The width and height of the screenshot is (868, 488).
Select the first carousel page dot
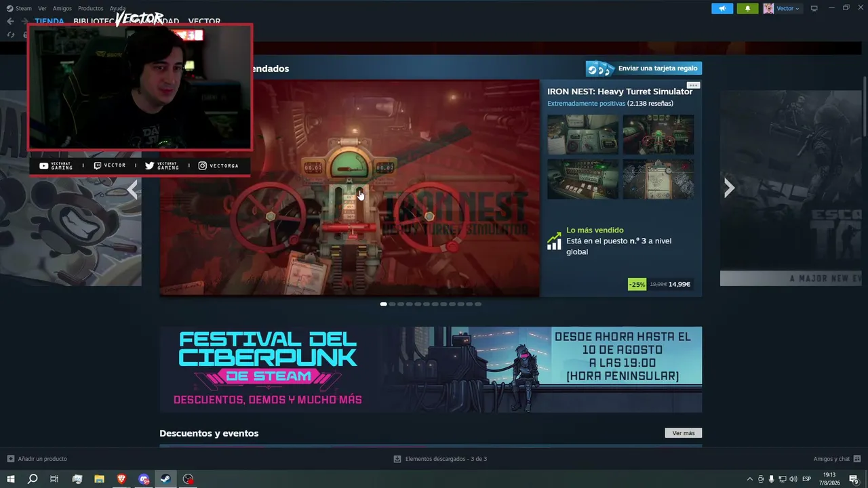tap(383, 304)
